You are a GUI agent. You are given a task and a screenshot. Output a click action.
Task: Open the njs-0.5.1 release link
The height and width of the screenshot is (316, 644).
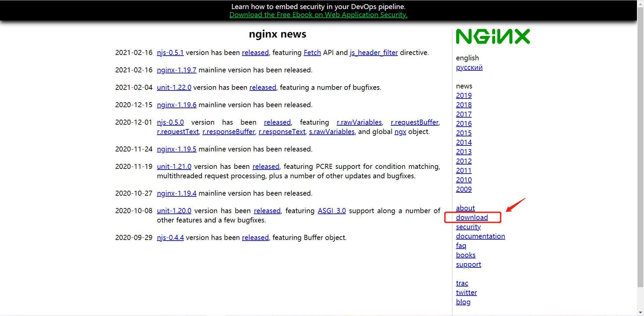click(170, 53)
